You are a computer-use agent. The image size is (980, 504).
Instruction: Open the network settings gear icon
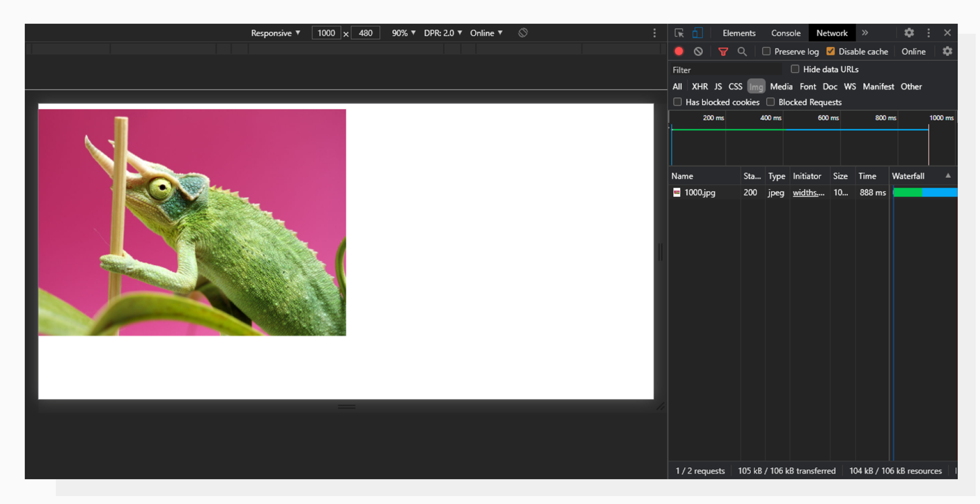pos(947,51)
